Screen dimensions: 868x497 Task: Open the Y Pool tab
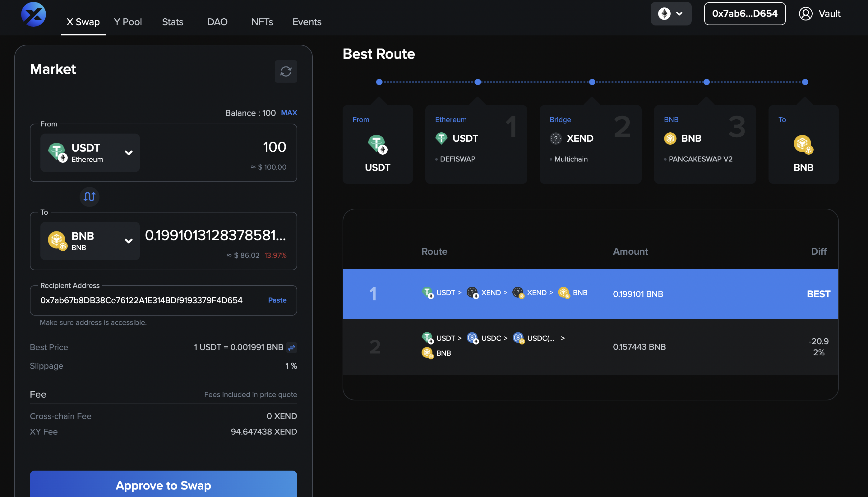128,22
